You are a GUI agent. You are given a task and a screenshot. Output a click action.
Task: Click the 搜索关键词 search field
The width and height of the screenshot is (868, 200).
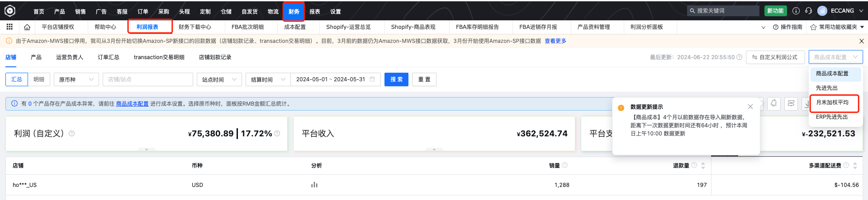723,11
